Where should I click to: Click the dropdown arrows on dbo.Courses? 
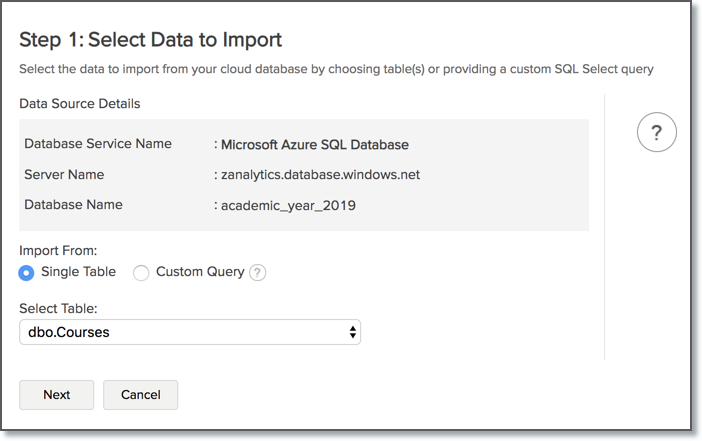pos(352,332)
